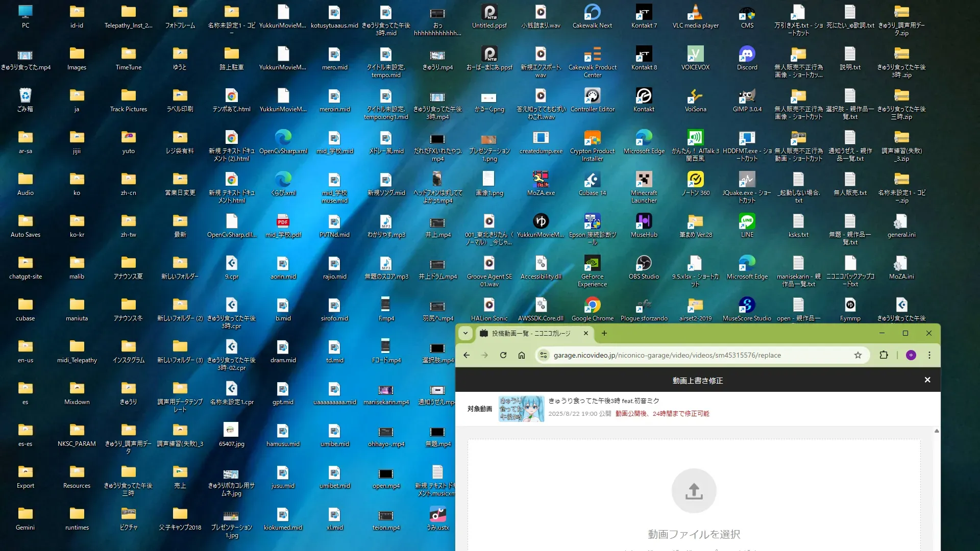
Task: Click the LINE app desktop icon
Action: click(x=747, y=221)
